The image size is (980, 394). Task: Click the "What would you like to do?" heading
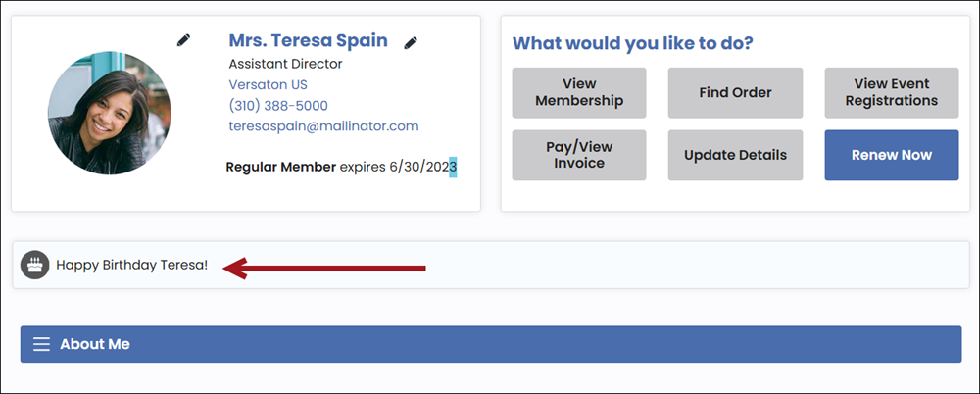pos(632,44)
